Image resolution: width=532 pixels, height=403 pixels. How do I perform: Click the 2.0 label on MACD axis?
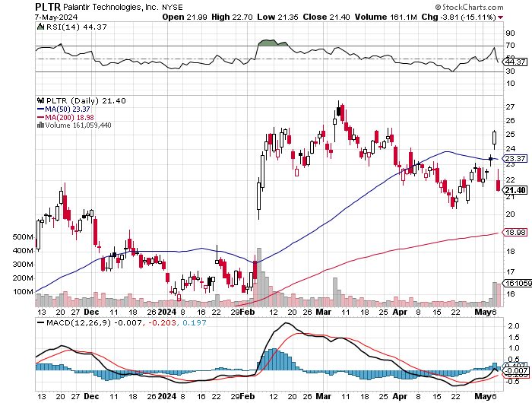pos(514,326)
